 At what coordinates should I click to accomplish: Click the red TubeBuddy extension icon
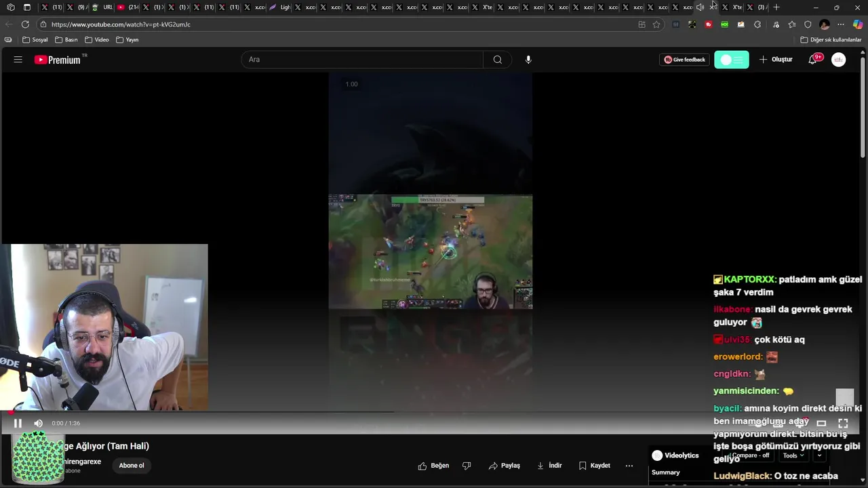pyautogui.click(x=708, y=24)
